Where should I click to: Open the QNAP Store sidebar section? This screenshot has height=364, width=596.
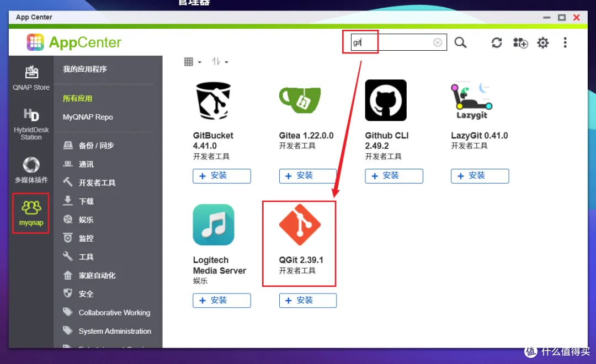pos(31,78)
